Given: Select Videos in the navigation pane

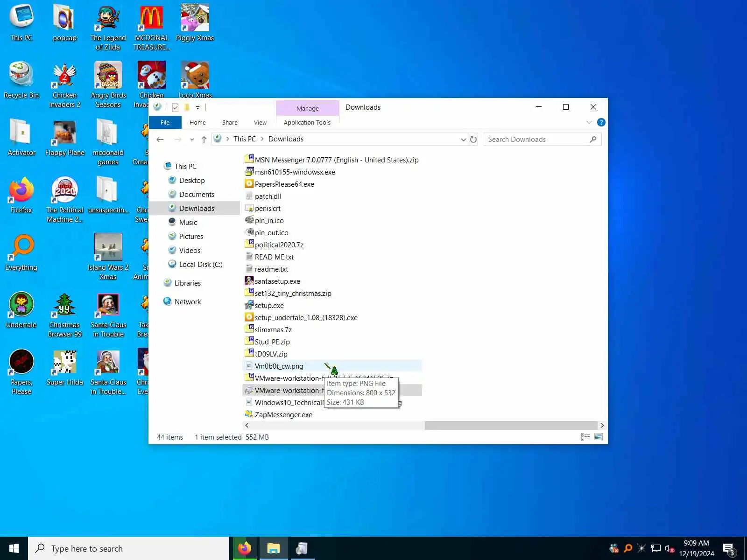Looking at the screenshot, I should (x=190, y=250).
